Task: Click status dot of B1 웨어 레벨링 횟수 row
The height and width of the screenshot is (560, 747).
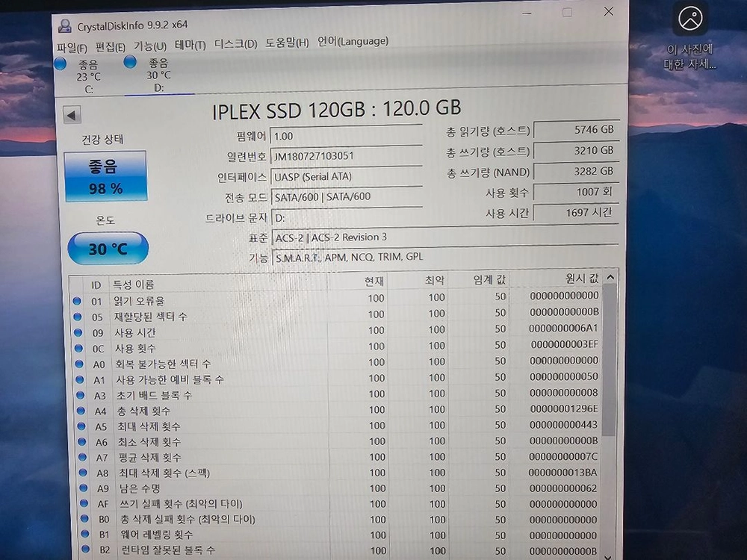Action: 85,534
